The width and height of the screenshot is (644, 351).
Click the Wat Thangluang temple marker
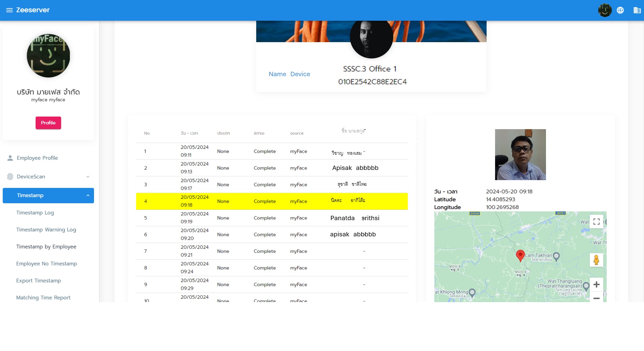tap(586, 286)
